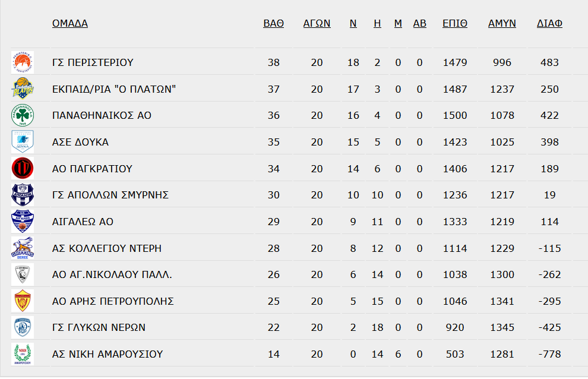Select the ΠΑΝΑΘΗΝΑΙΚΟΣ ΑΟ team name
Image resolution: width=588 pixels, height=379 pixels.
tap(102, 115)
